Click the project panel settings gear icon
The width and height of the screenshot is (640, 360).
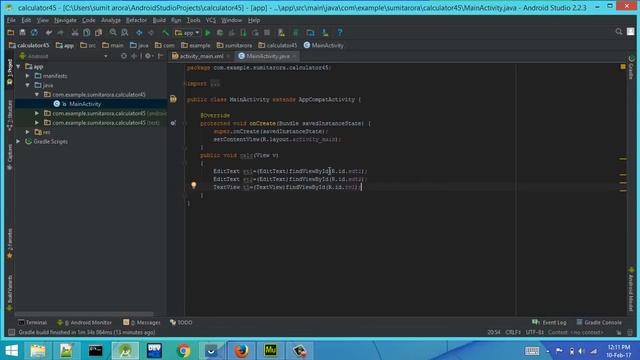[148, 56]
